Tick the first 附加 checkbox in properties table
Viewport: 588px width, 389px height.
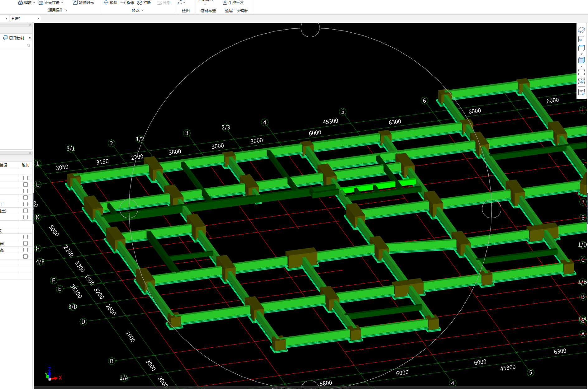point(26,178)
